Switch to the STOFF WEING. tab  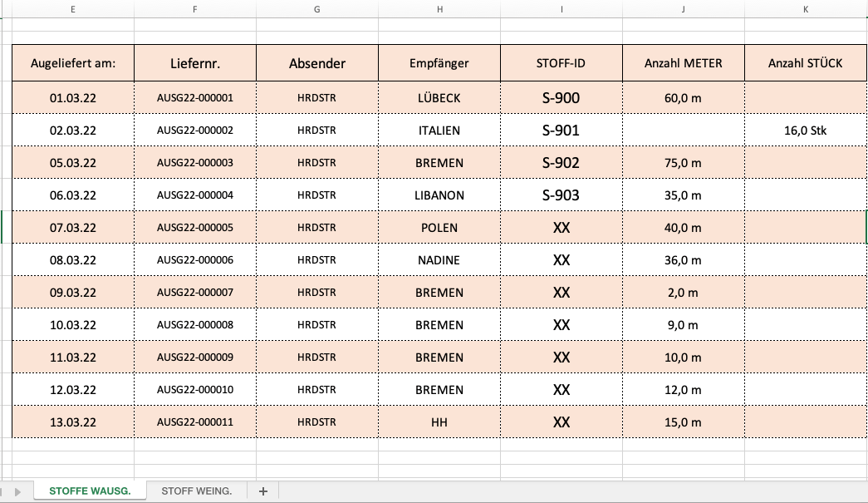click(x=197, y=491)
